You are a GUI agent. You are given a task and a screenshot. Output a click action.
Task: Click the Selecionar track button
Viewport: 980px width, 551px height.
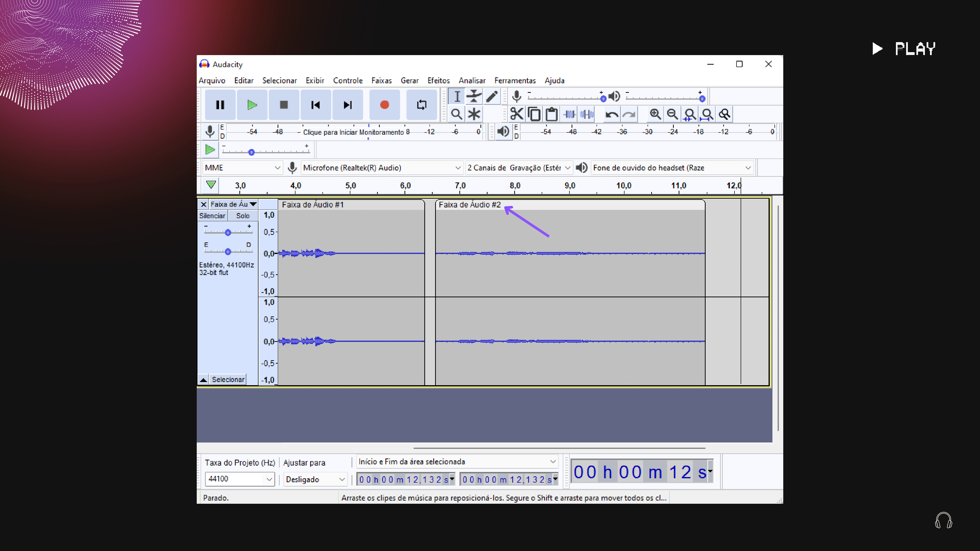point(228,380)
